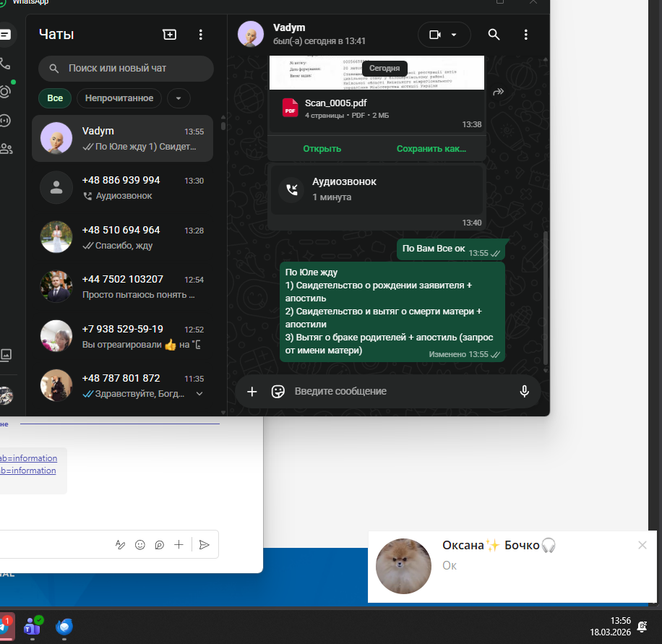Open the chevron on +48 787 801 872 chat

click(199, 394)
